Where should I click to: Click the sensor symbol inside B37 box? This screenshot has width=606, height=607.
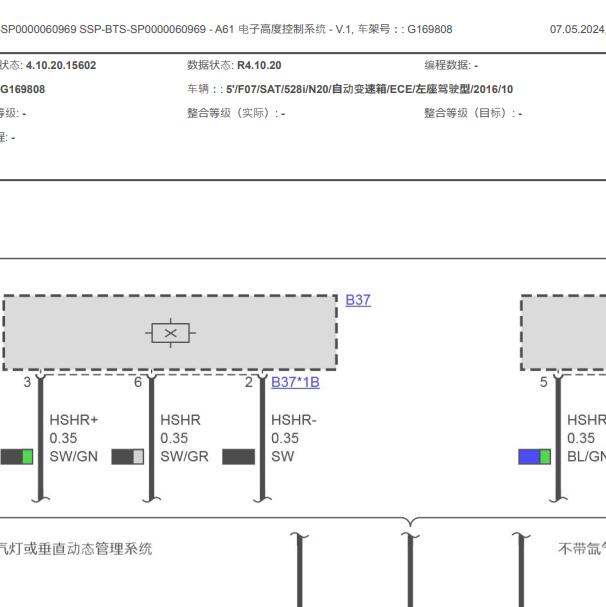click(170, 333)
